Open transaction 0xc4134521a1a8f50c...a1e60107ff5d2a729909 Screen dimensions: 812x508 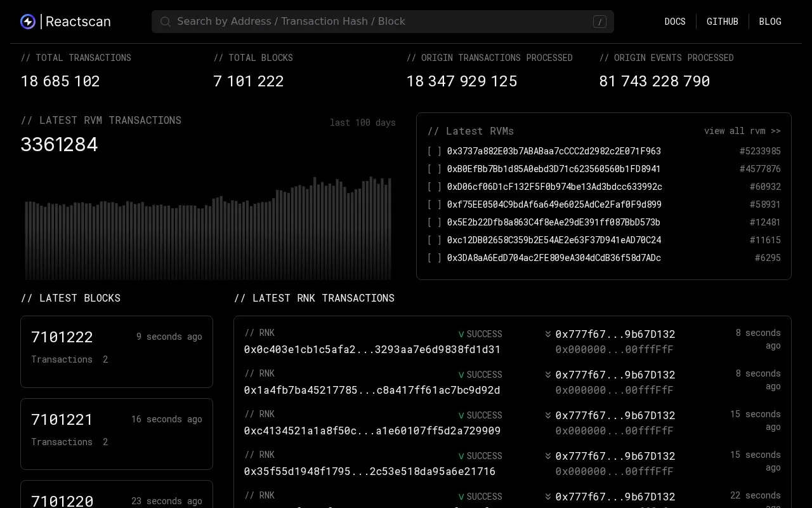[x=372, y=431]
